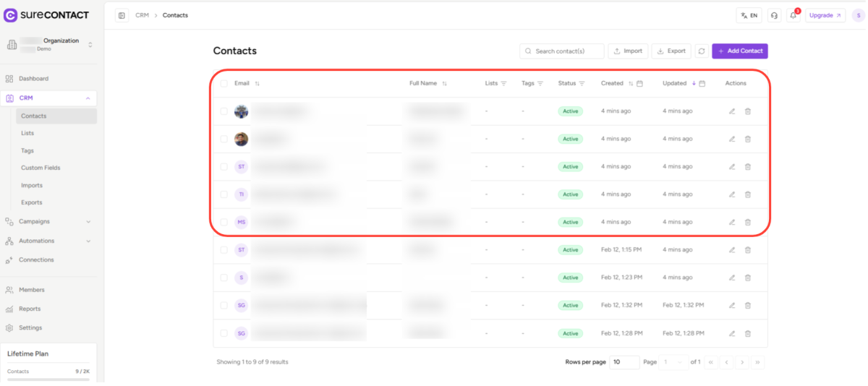Click the refresh contacts icon
868x386 pixels.
[702, 51]
